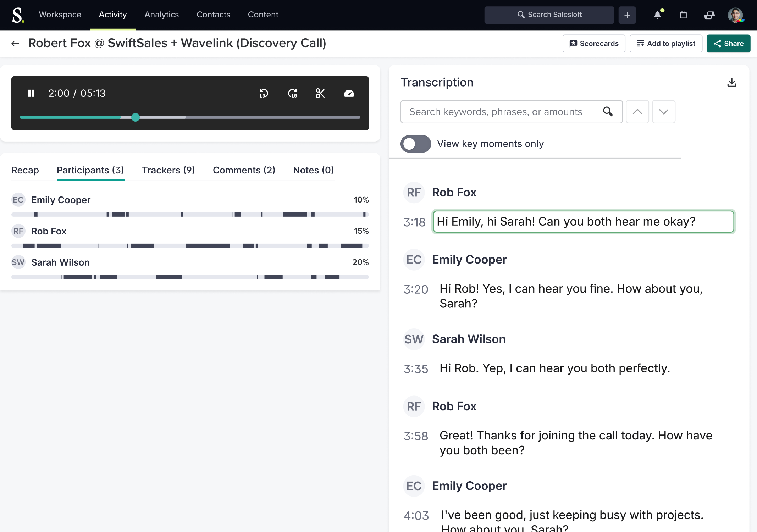Jump to transcript timestamp 3:20
Image resolution: width=757 pixels, height=532 pixels.
[416, 289]
